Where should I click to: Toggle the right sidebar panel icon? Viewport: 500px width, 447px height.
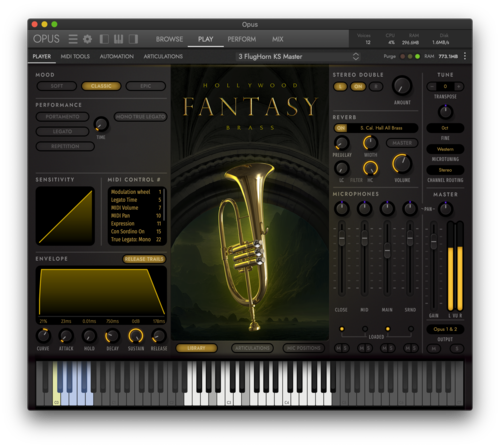(133, 39)
